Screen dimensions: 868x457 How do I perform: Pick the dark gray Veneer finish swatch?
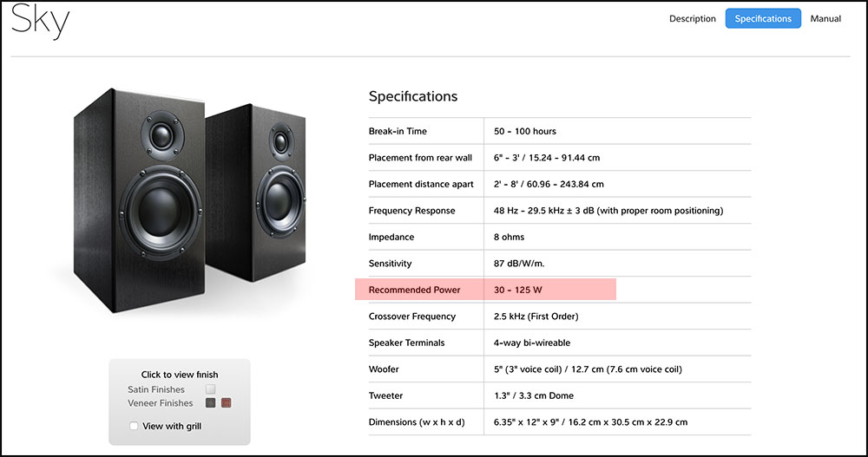coord(210,403)
